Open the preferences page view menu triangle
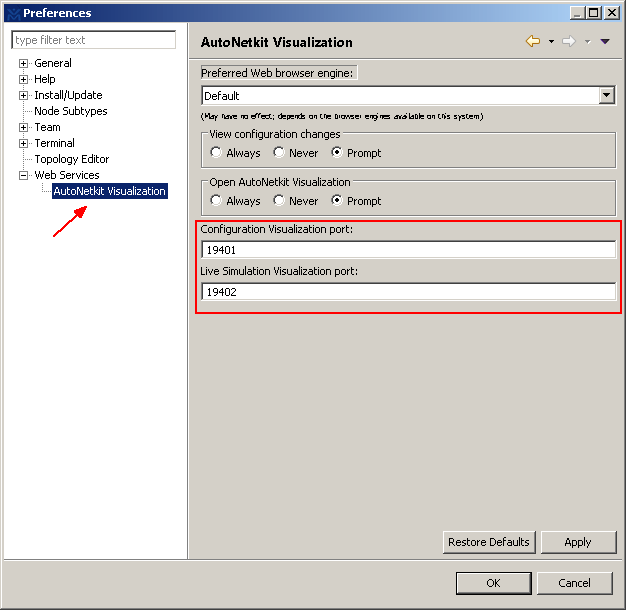Viewport: 626px width, 610px height. click(x=605, y=41)
